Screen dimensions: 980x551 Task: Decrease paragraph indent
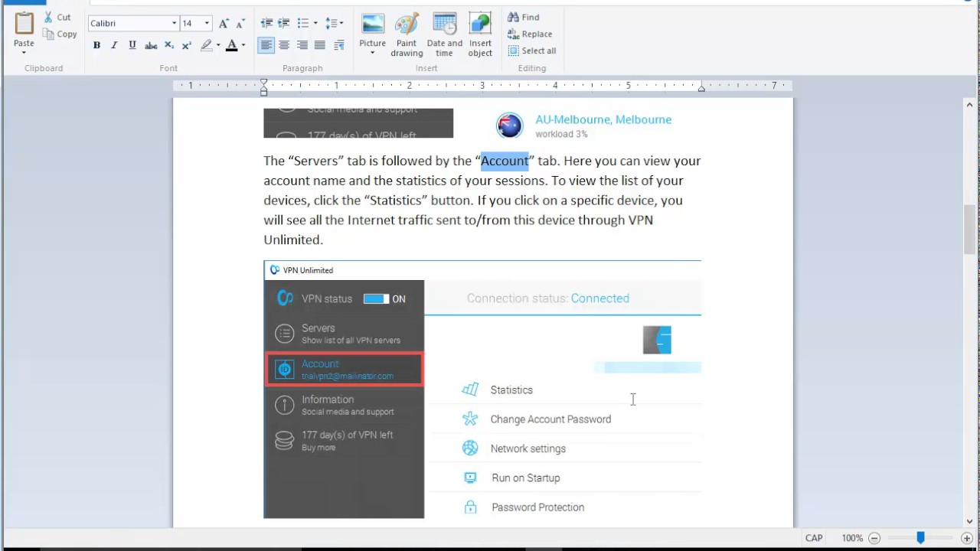266,24
